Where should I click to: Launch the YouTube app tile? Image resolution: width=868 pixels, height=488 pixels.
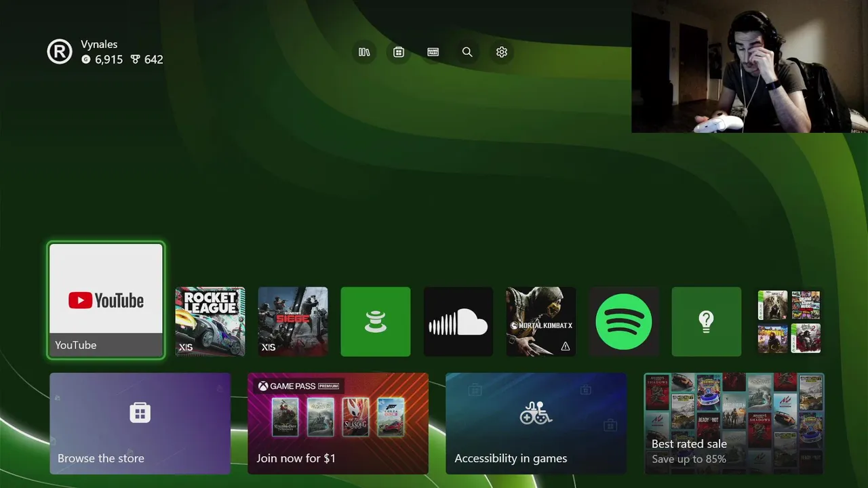[106, 300]
